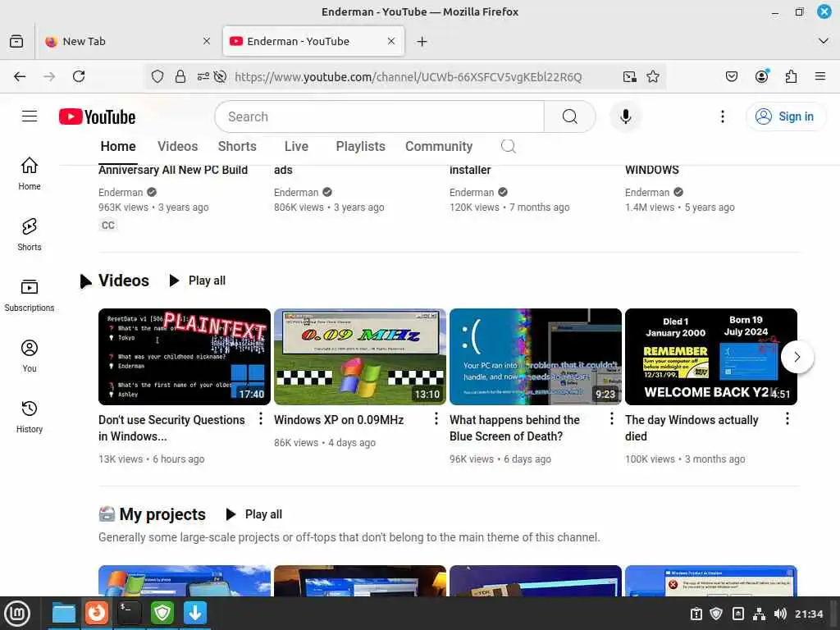Open Videos section heading link
This screenshot has width=840, height=630.
pyautogui.click(x=124, y=281)
